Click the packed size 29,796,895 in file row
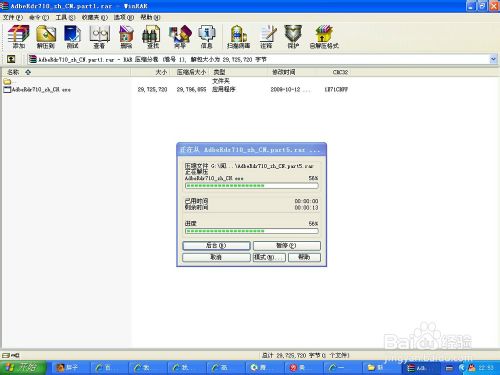The width and height of the screenshot is (500, 375). [191, 89]
